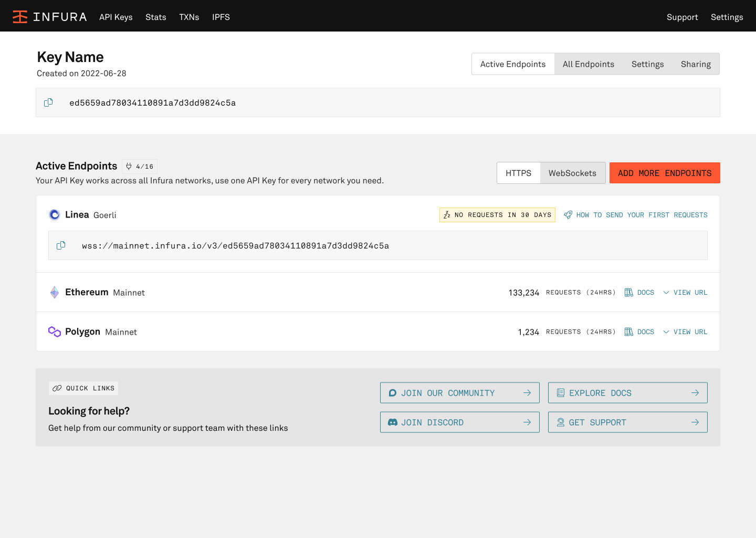Click the Looking for help? heading

[x=89, y=411]
